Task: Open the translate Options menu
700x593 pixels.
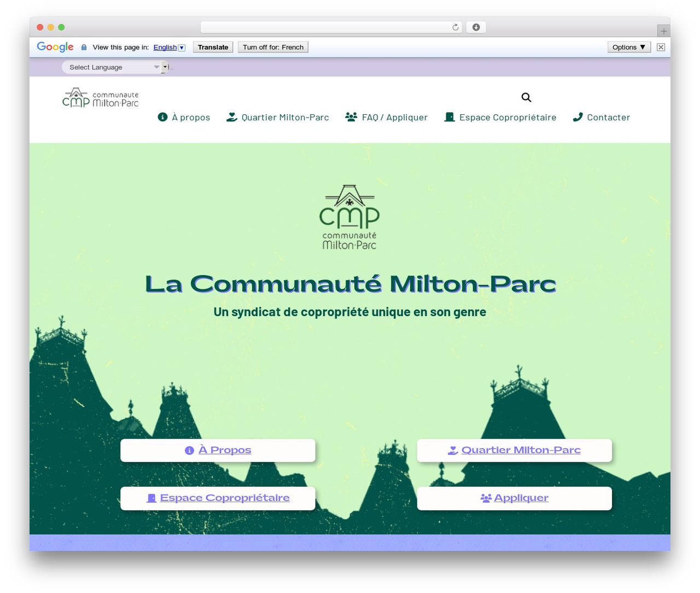Action: (629, 47)
